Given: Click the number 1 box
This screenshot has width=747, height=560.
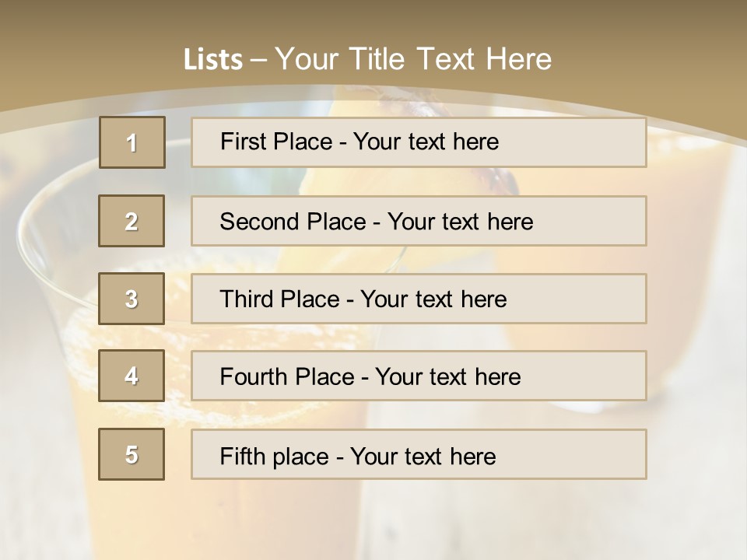Looking at the screenshot, I should [132, 142].
